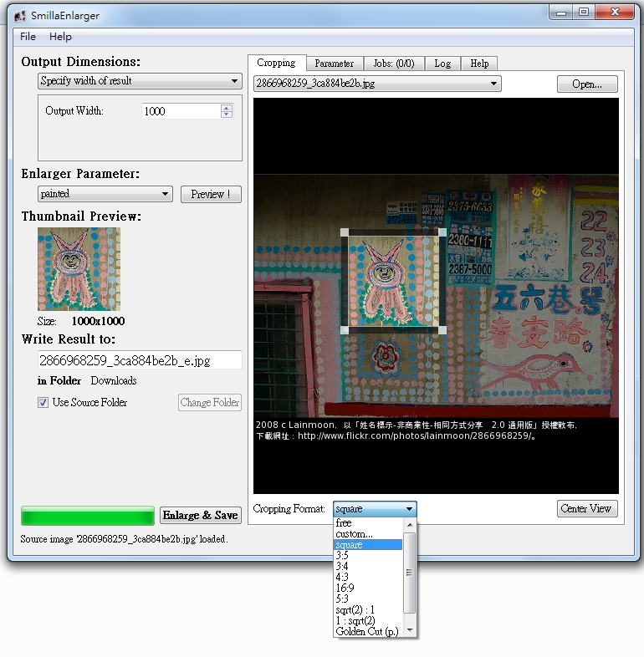644x657 pixels.
Task: Close the SmillaEnlarger window
Action: tap(615, 13)
